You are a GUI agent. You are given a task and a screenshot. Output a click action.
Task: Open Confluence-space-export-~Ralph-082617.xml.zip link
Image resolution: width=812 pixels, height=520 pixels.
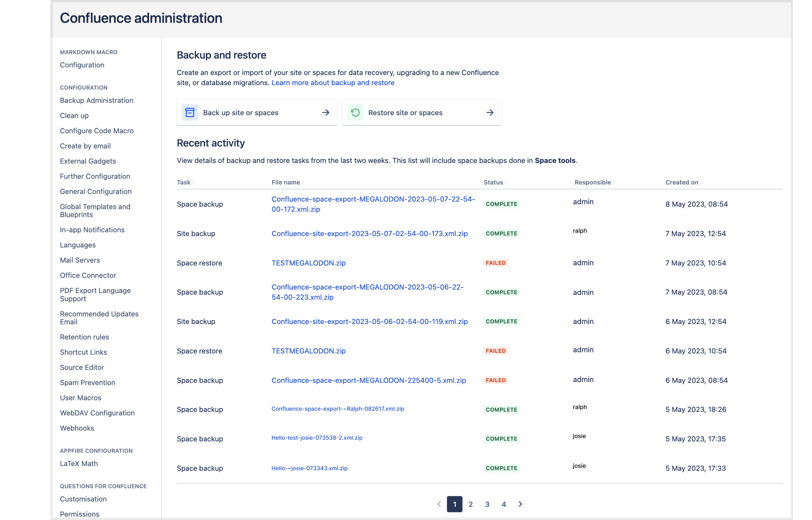click(x=337, y=408)
